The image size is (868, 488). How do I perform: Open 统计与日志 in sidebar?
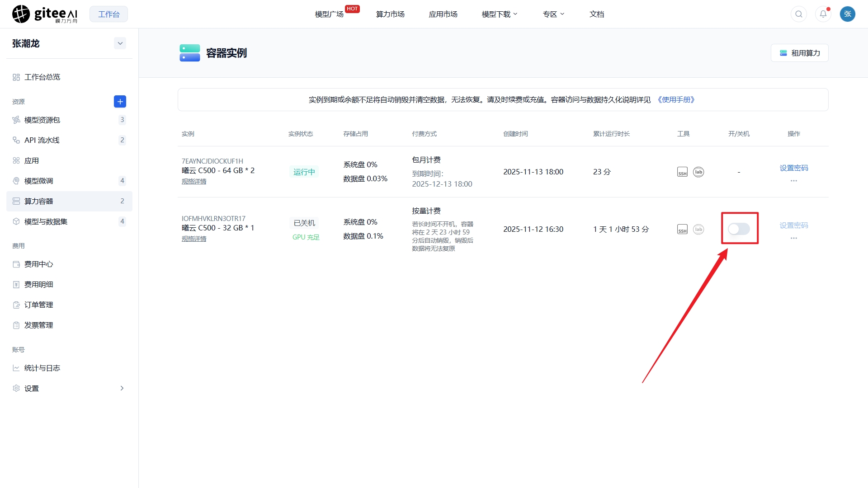(69, 368)
